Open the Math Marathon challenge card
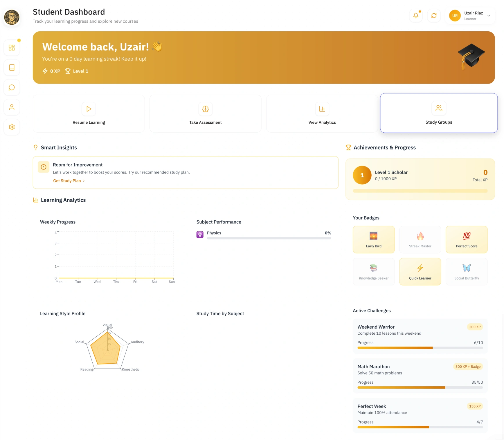 point(420,376)
